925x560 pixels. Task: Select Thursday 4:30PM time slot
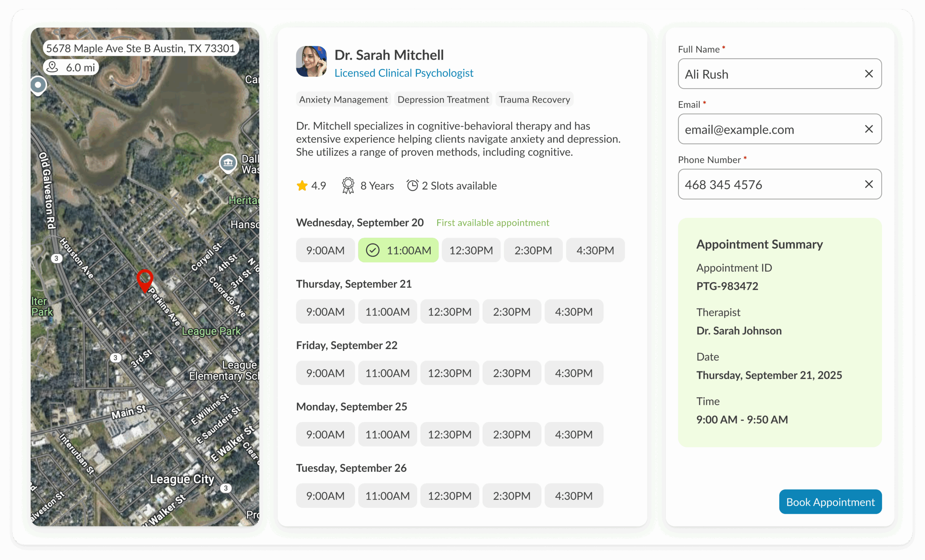pyautogui.click(x=574, y=311)
